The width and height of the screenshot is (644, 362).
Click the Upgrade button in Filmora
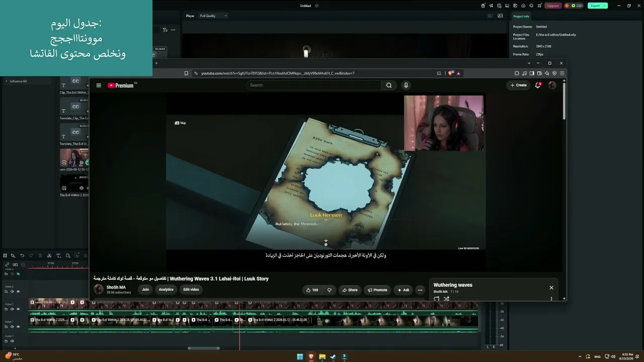click(x=553, y=6)
